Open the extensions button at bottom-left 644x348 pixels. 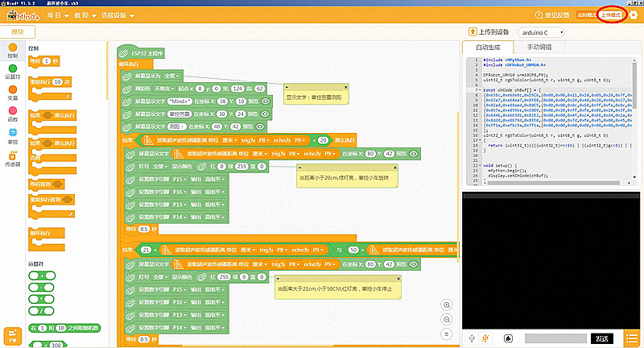(x=12, y=334)
